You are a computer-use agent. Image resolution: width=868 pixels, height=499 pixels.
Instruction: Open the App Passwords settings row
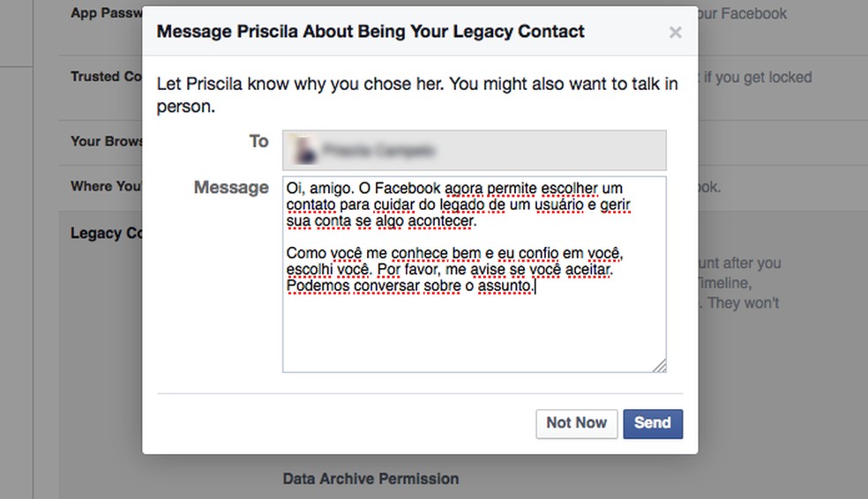106,14
